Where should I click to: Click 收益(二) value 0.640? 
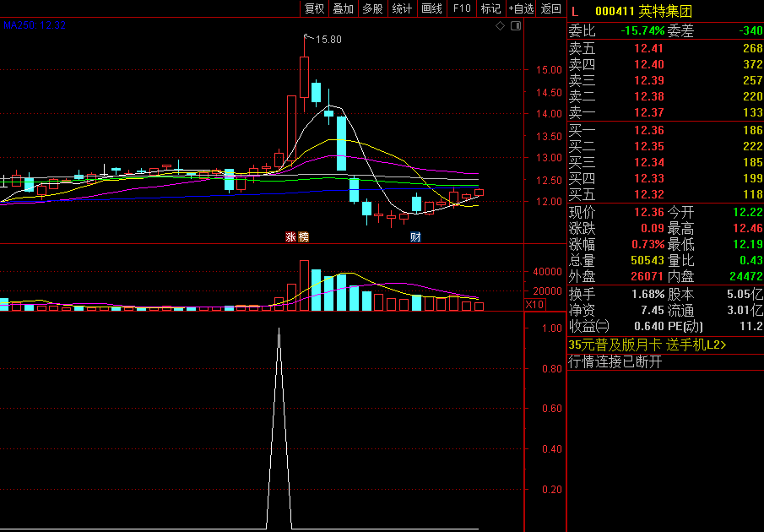point(649,326)
